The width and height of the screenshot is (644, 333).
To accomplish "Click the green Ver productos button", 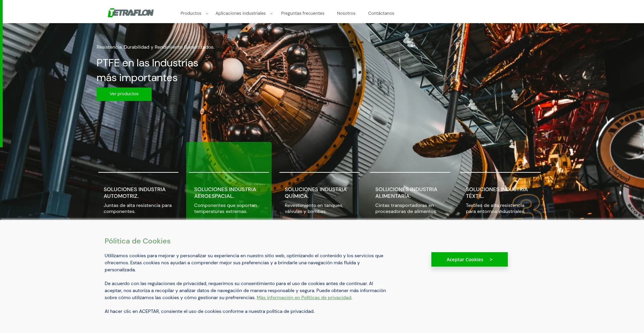I will click(124, 94).
